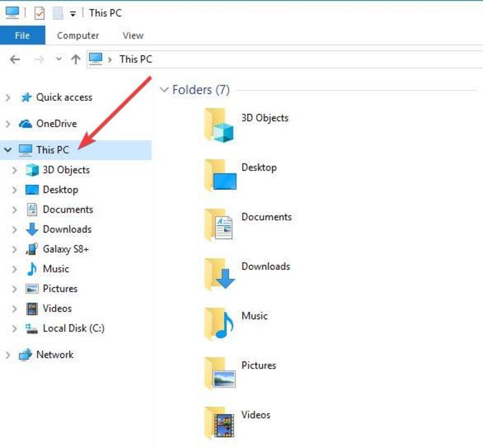Click the Videos label in main pane

pyautogui.click(x=256, y=415)
